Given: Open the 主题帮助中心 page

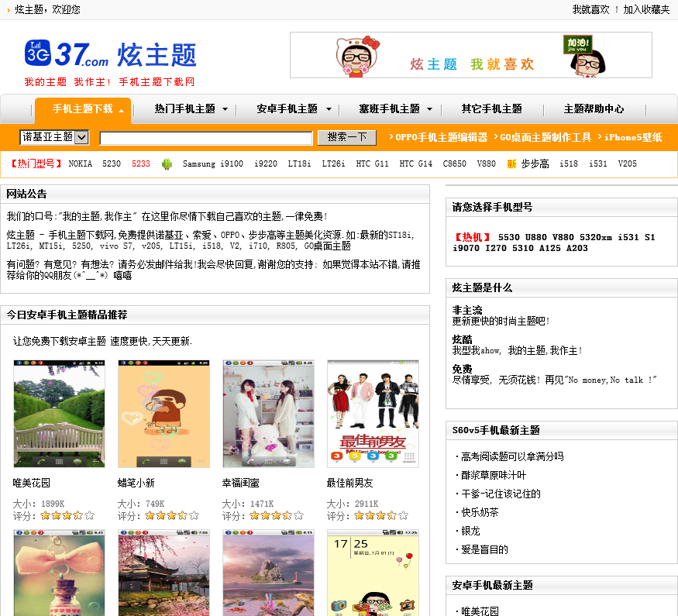Looking at the screenshot, I should pos(594,109).
